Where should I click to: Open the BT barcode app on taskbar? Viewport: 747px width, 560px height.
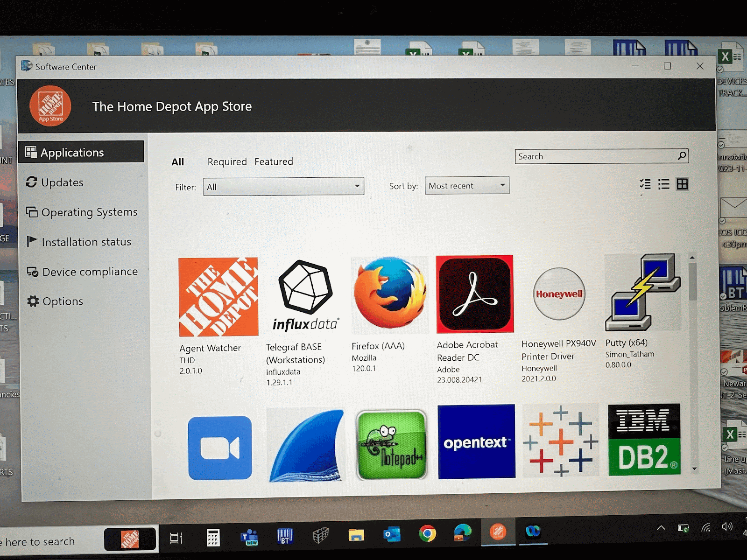click(285, 536)
